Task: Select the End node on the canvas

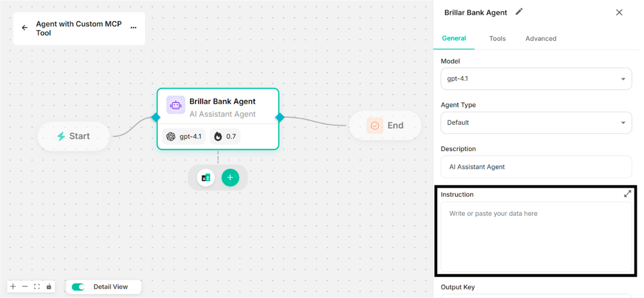Action: point(385,125)
